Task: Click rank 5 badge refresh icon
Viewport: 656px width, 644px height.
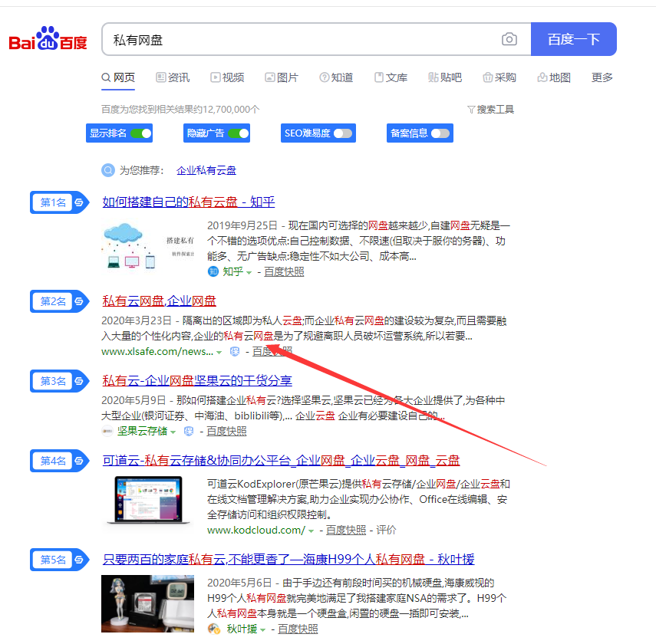Action: tap(79, 560)
